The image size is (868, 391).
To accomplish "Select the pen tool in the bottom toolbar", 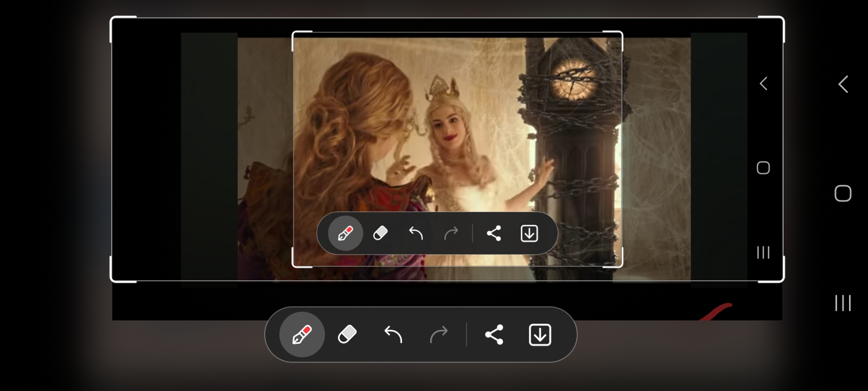I will (x=302, y=335).
